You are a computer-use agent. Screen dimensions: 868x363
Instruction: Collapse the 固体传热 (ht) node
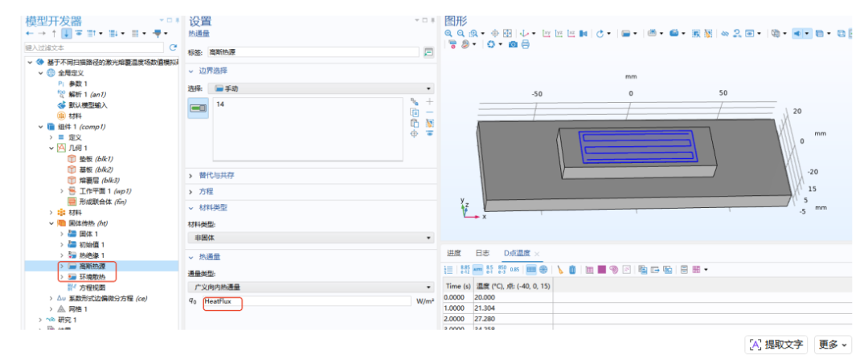tap(51, 223)
